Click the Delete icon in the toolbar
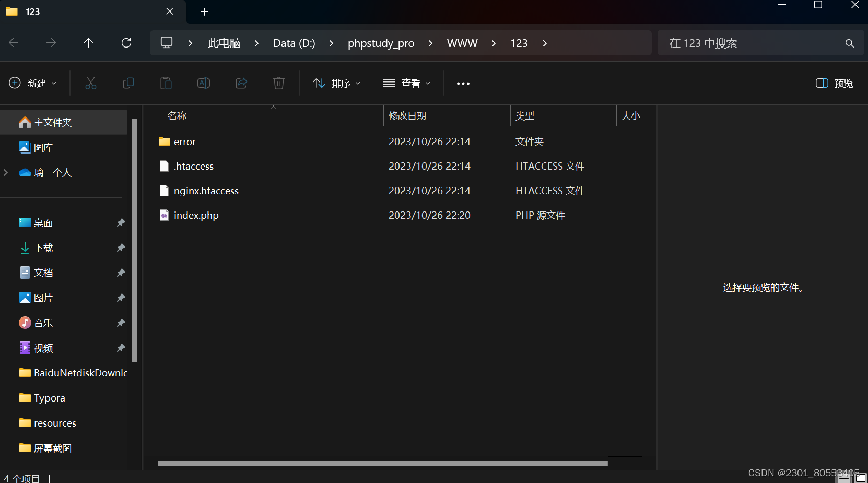Viewport: 868px width, 483px height. [x=278, y=83]
